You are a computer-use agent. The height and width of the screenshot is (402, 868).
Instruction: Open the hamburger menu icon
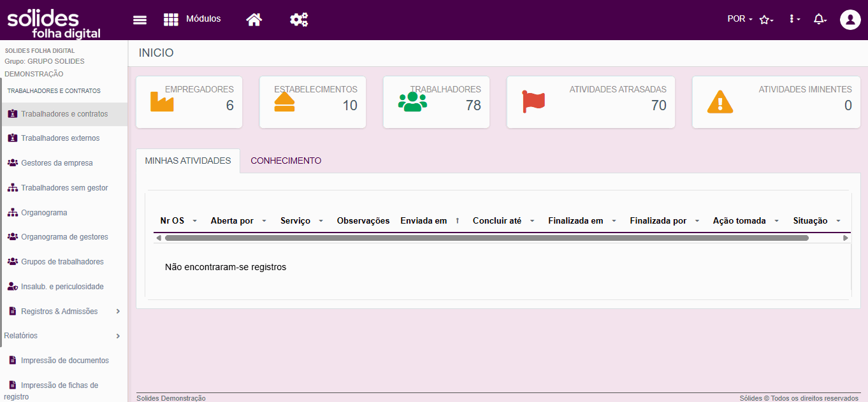[x=140, y=20]
